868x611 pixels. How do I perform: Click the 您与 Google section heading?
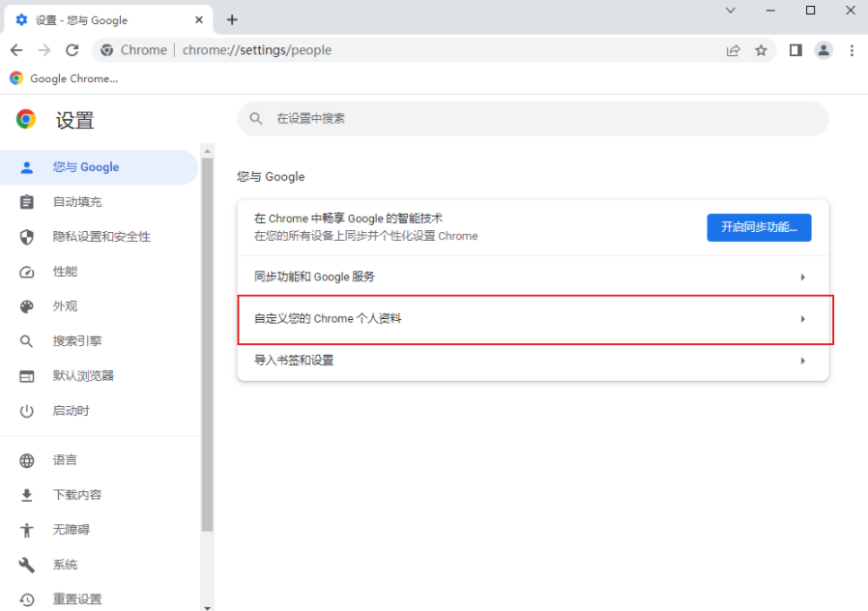point(271,177)
